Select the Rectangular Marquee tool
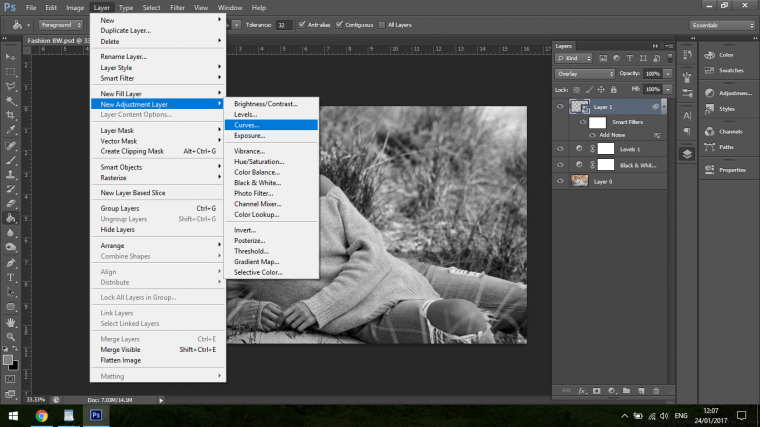Viewport: 760px width, 427px height. tap(10, 72)
